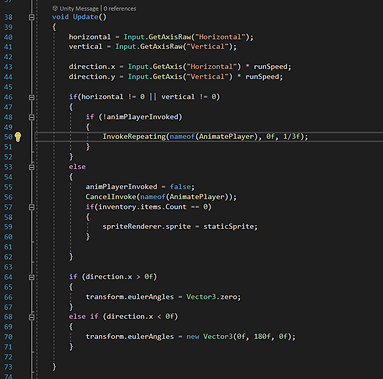Screen dimensions: 383x379
Task: Collapse the if block at line 46
Action: point(31,97)
